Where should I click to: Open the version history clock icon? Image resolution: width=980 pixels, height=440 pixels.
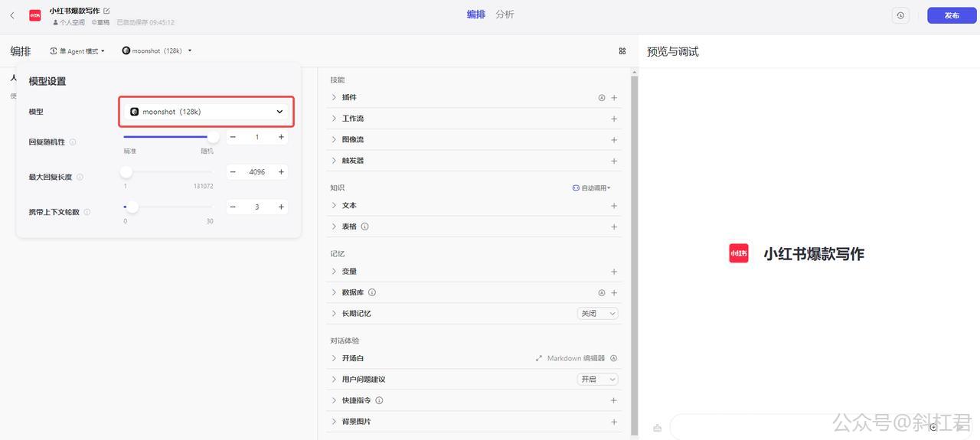pyautogui.click(x=900, y=15)
